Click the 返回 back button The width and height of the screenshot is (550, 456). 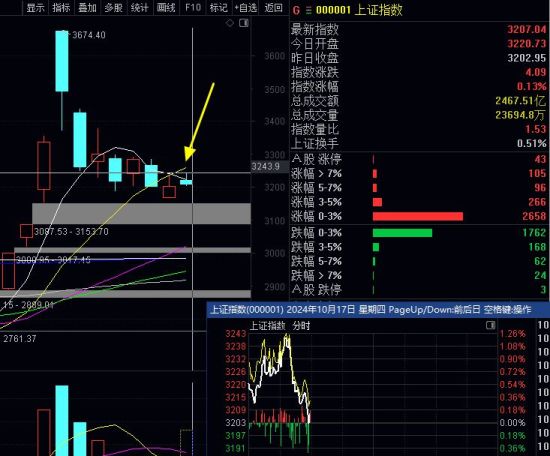[274, 7]
